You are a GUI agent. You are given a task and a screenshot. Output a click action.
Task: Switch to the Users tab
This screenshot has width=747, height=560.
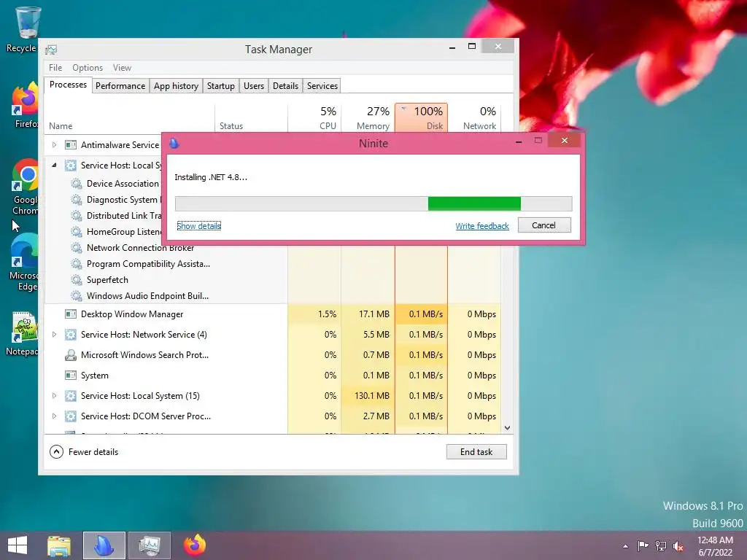coord(253,86)
